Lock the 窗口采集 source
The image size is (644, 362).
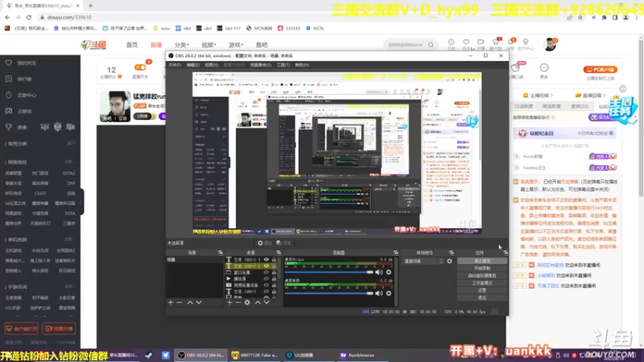[274, 273]
